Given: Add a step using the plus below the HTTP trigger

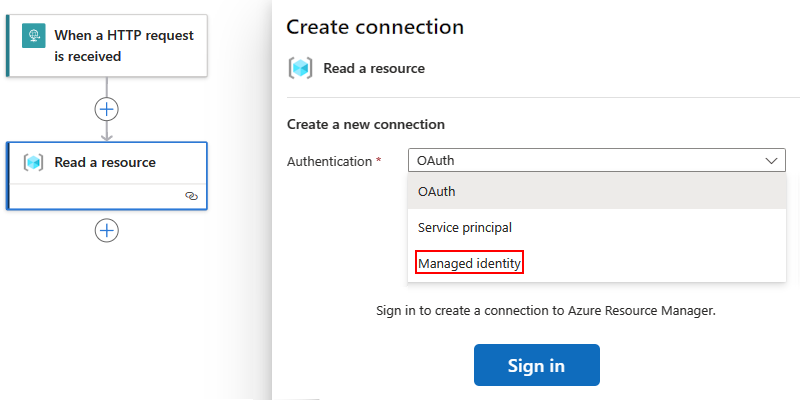Looking at the screenshot, I should click(107, 109).
